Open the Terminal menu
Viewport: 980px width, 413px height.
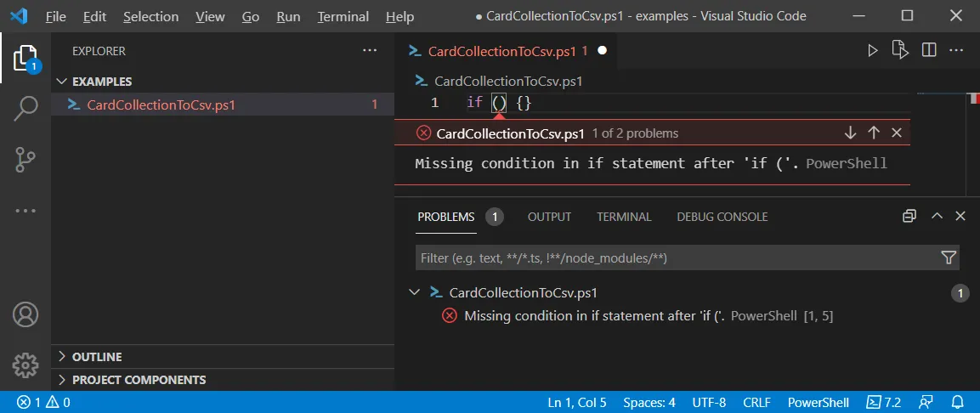pyautogui.click(x=343, y=16)
